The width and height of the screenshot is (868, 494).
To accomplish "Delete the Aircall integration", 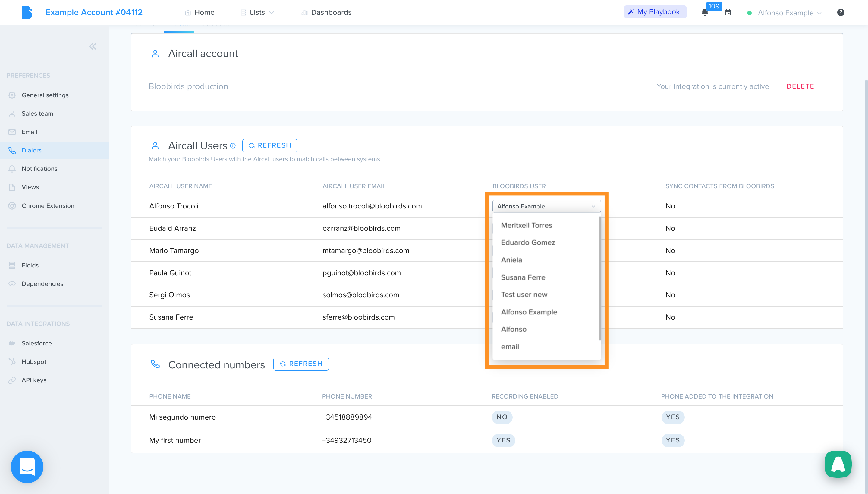I will pyautogui.click(x=800, y=86).
